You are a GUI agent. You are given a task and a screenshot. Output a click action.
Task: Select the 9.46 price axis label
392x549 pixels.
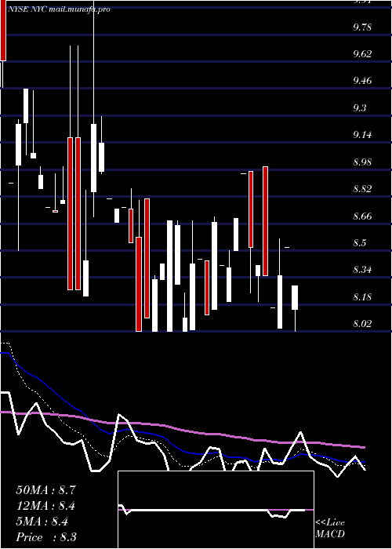tap(362, 81)
